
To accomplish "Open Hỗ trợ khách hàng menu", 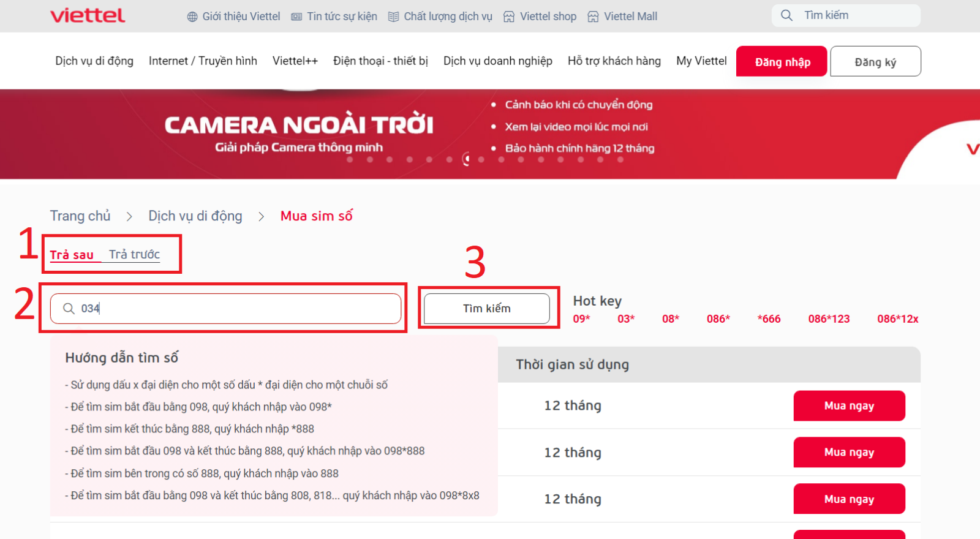I will tap(614, 61).
